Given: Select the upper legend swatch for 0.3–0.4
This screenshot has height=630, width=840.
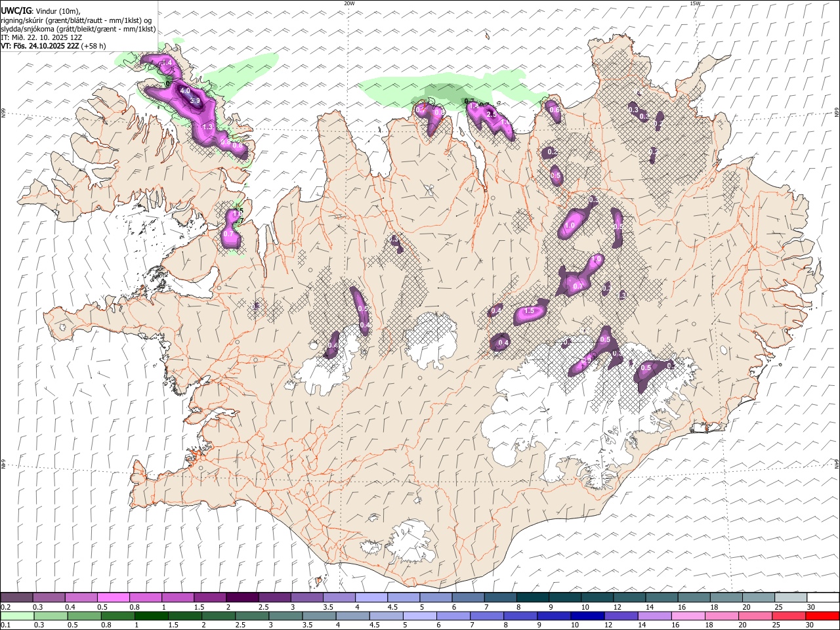Looking at the screenshot, I should click(49, 598).
